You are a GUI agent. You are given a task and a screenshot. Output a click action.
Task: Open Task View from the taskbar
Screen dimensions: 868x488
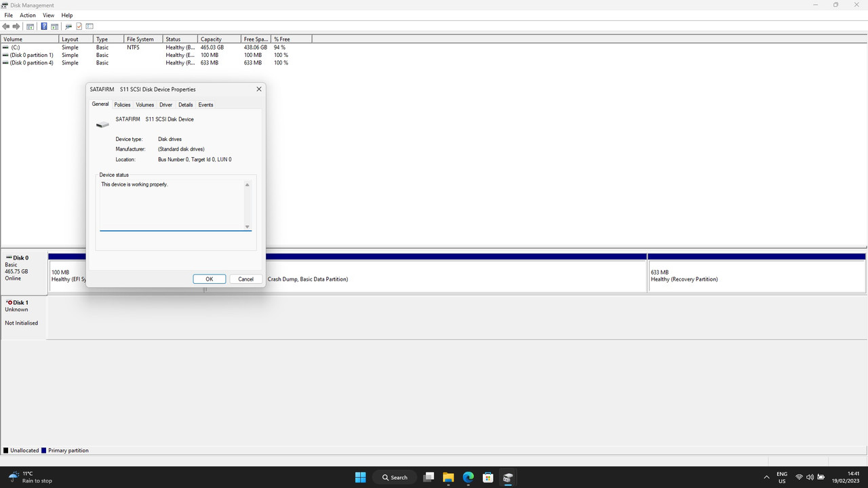coord(429,477)
